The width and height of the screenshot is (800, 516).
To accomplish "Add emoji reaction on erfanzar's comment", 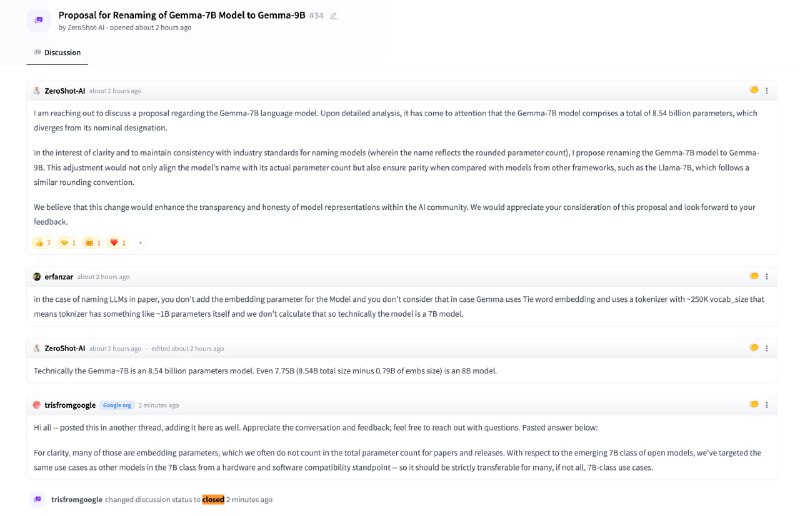I will pos(754,276).
